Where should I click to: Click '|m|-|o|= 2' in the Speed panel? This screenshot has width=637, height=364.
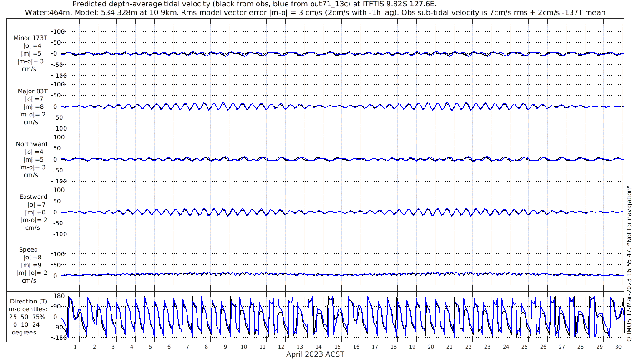[32, 273]
